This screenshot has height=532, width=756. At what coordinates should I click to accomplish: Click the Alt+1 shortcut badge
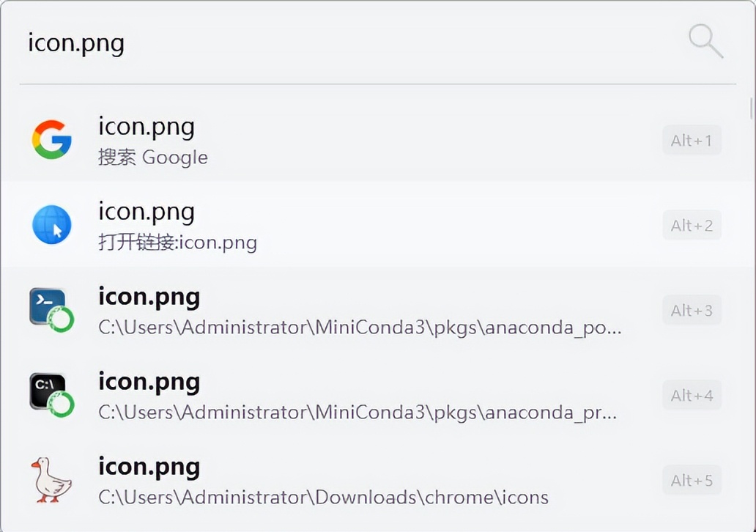[692, 140]
